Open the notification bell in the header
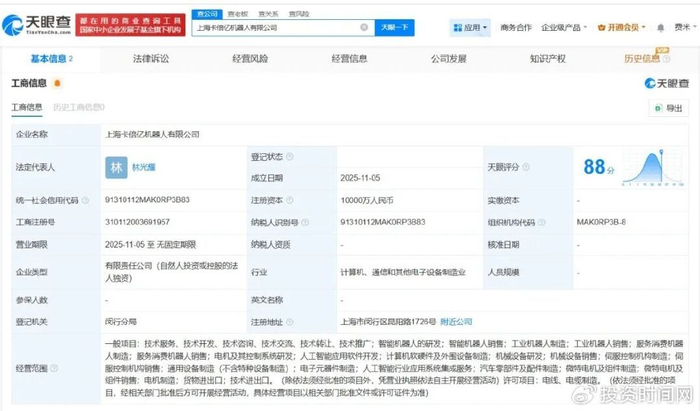Screen dimensions: 700x411 [x=661, y=28]
